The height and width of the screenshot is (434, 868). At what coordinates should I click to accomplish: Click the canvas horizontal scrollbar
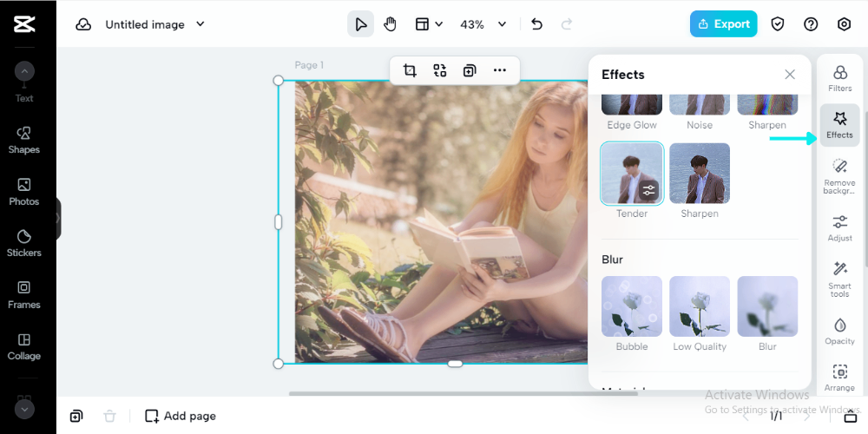[x=463, y=393]
